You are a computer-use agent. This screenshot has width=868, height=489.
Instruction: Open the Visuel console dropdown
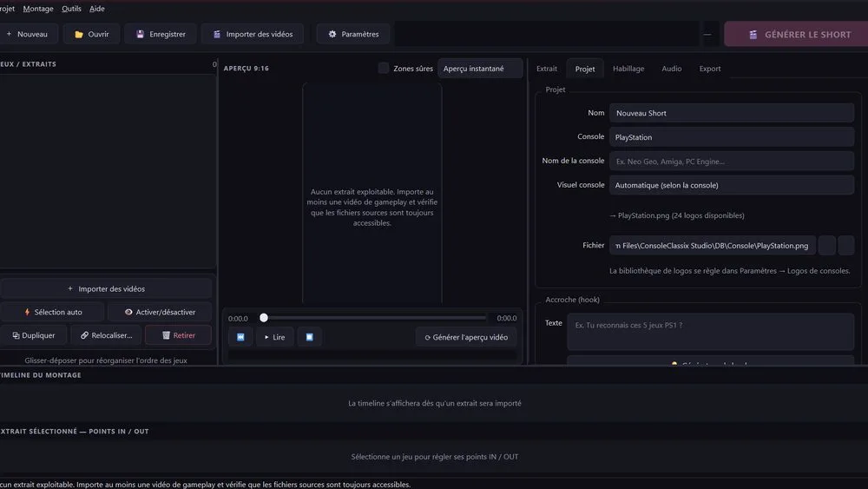[x=731, y=185]
